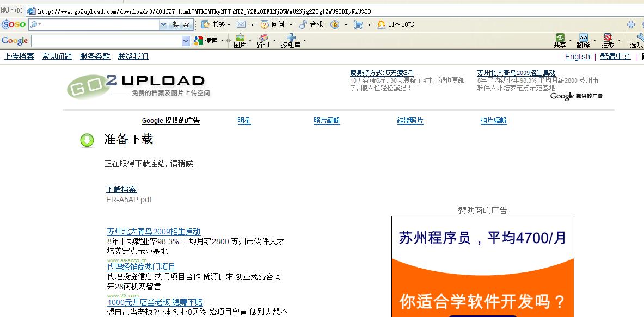Expand the Google search box history dropdown
Image resolution: width=644 pixels, height=317 pixels.
click(186, 41)
